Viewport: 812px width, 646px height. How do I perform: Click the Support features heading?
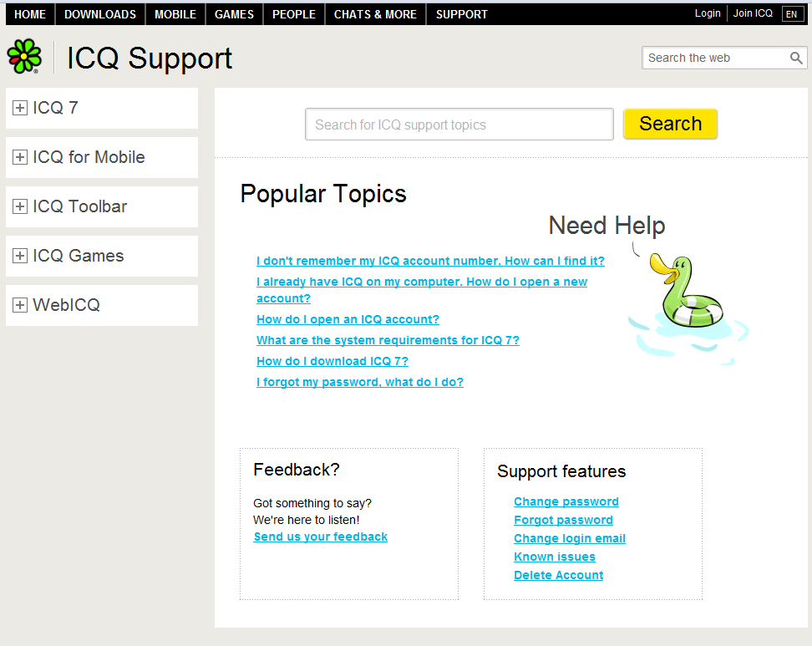pyautogui.click(x=561, y=471)
